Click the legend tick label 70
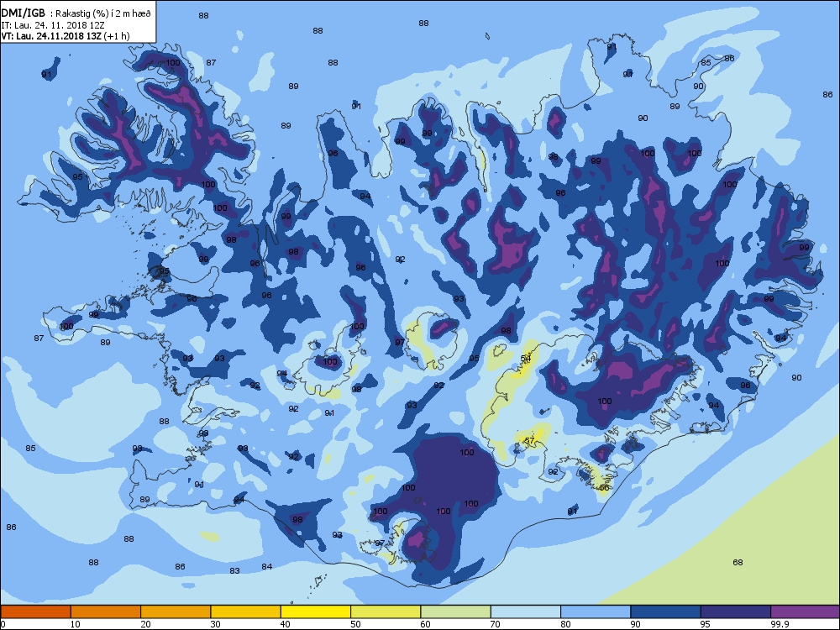The image size is (840, 630). pyautogui.click(x=495, y=624)
